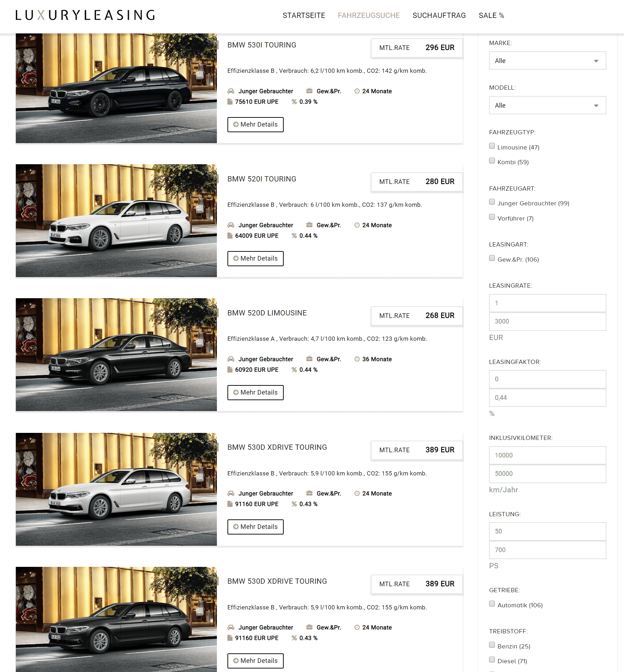Open the white BMW 520I Touring photo
624x672 pixels.
click(x=116, y=220)
